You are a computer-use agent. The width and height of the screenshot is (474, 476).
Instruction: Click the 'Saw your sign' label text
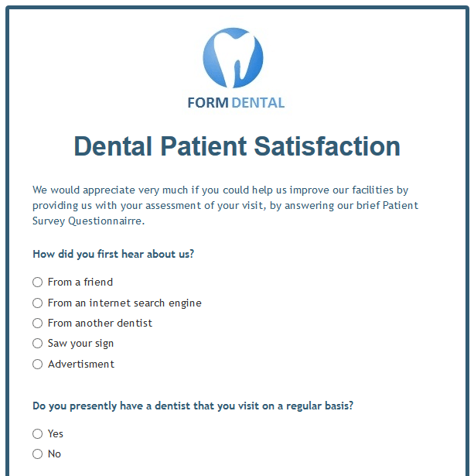coord(80,344)
